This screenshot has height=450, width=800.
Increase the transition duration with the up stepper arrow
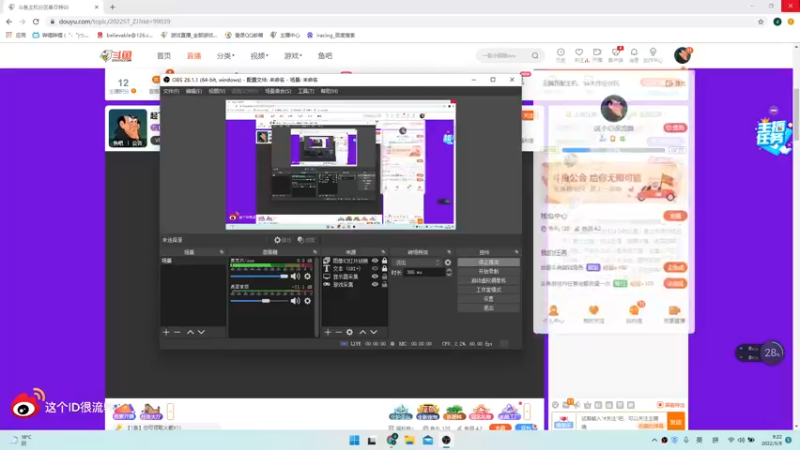click(x=449, y=270)
